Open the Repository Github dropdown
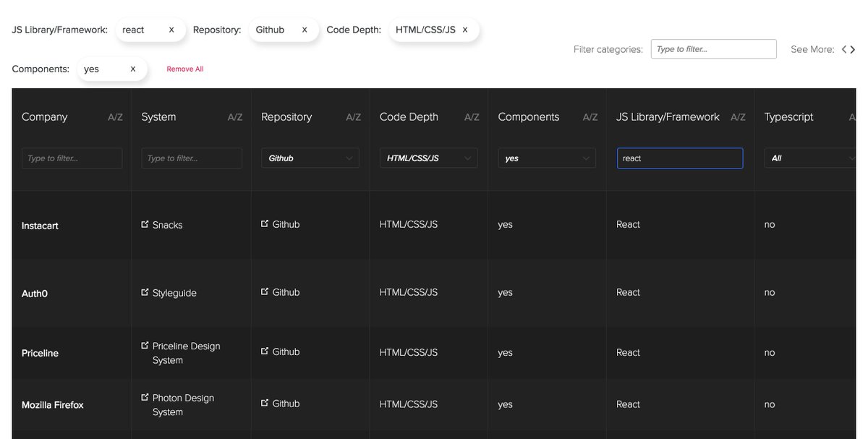The height and width of the screenshot is (439, 868). coord(310,158)
